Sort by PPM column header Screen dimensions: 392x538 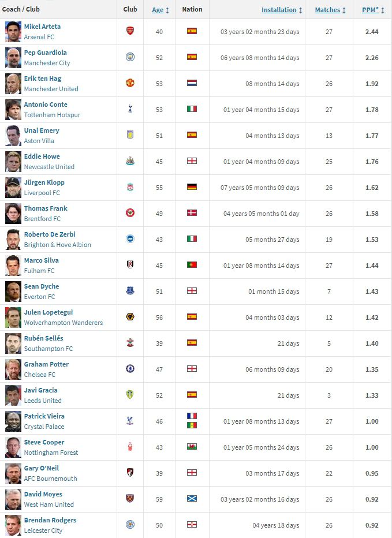pos(369,10)
